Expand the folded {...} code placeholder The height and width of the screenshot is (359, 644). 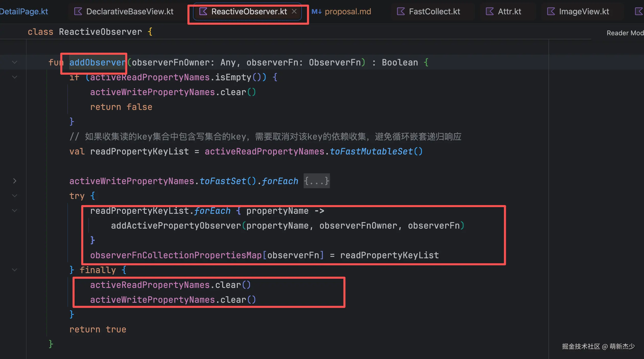pos(317,181)
